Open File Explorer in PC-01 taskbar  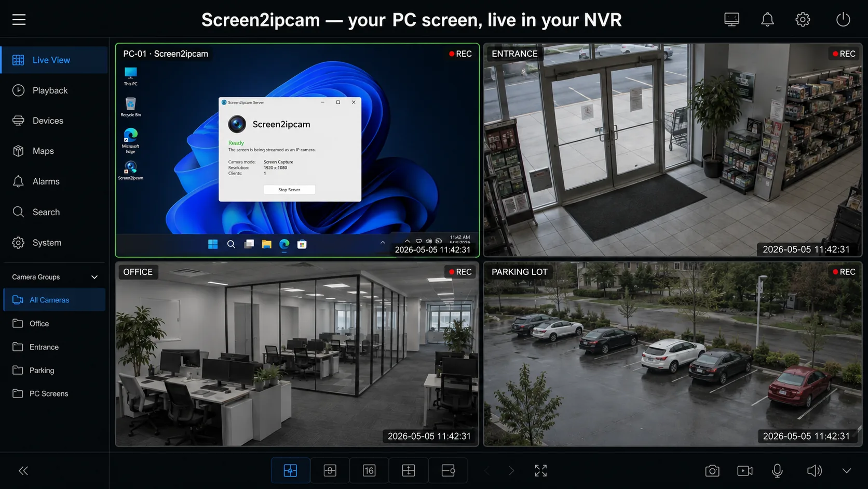pyautogui.click(x=266, y=244)
